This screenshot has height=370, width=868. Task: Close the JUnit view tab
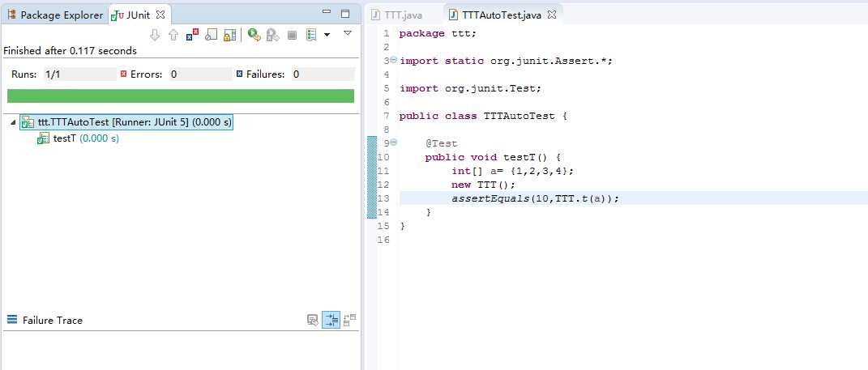point(160,15)
